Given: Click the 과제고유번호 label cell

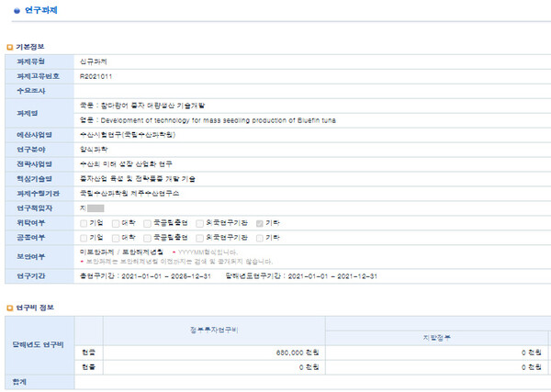Looking at the screenshot, I should [x=39, y=76].
